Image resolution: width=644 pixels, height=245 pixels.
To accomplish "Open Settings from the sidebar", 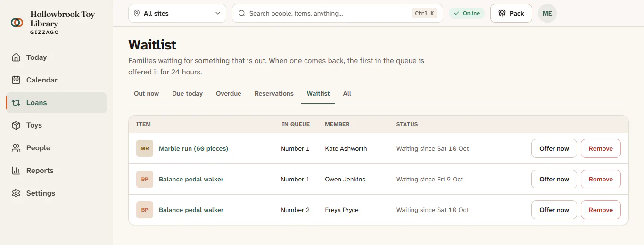I will tap(57, 193).
